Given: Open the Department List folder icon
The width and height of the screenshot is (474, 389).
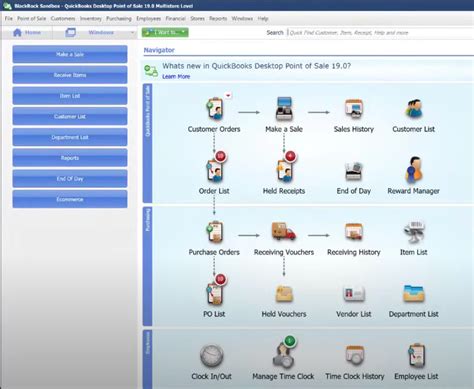Looking at the screenshot, I should point(413,293).
